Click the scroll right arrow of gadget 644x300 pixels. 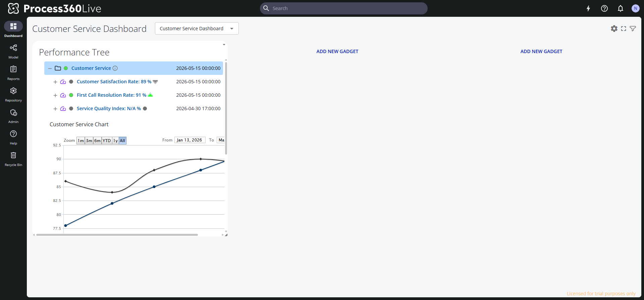tap(222, 235)
